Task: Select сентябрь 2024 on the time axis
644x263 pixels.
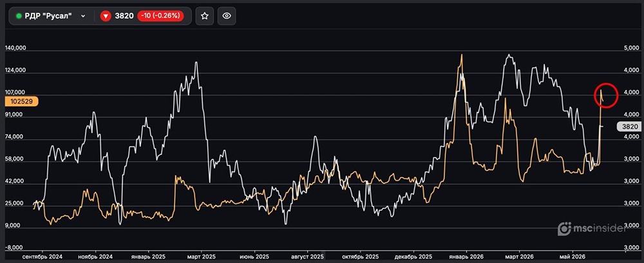Action: coord(43,257)
